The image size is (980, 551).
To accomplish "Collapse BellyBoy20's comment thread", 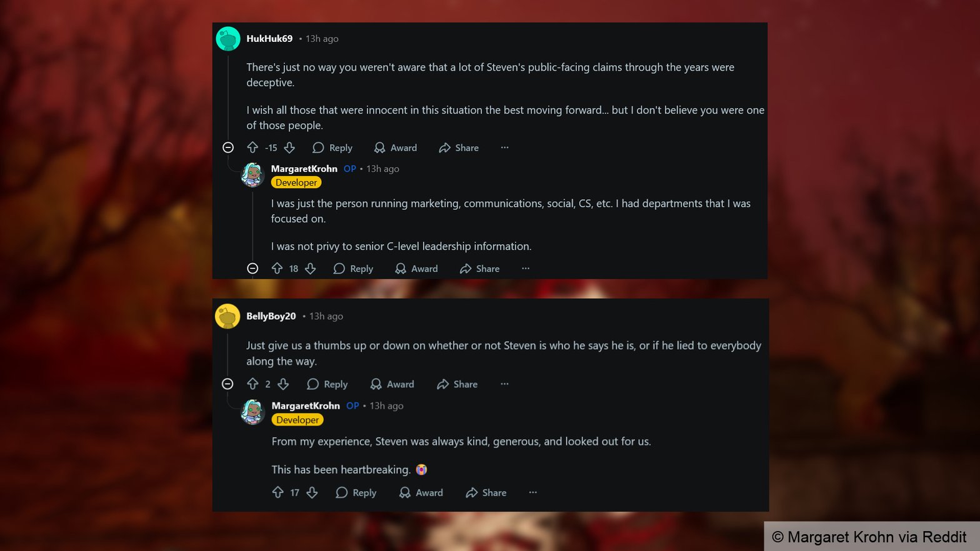I will tap(227, 384).
